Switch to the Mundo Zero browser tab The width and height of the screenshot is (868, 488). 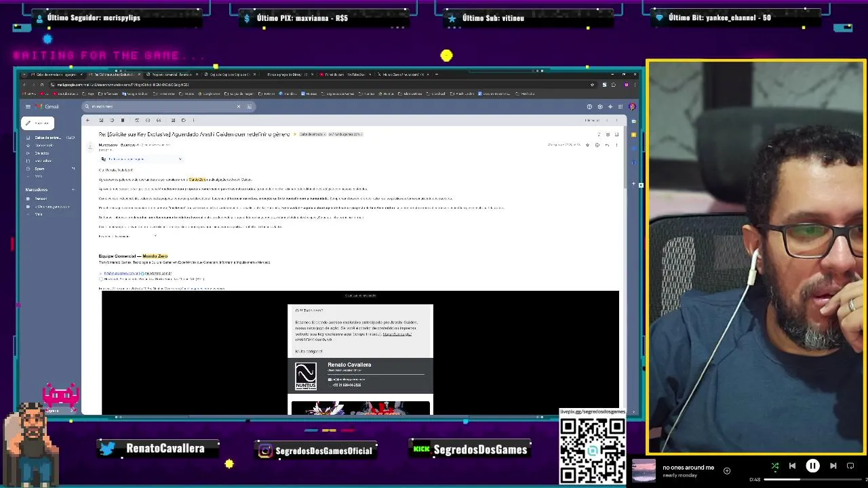pos(403,75)
